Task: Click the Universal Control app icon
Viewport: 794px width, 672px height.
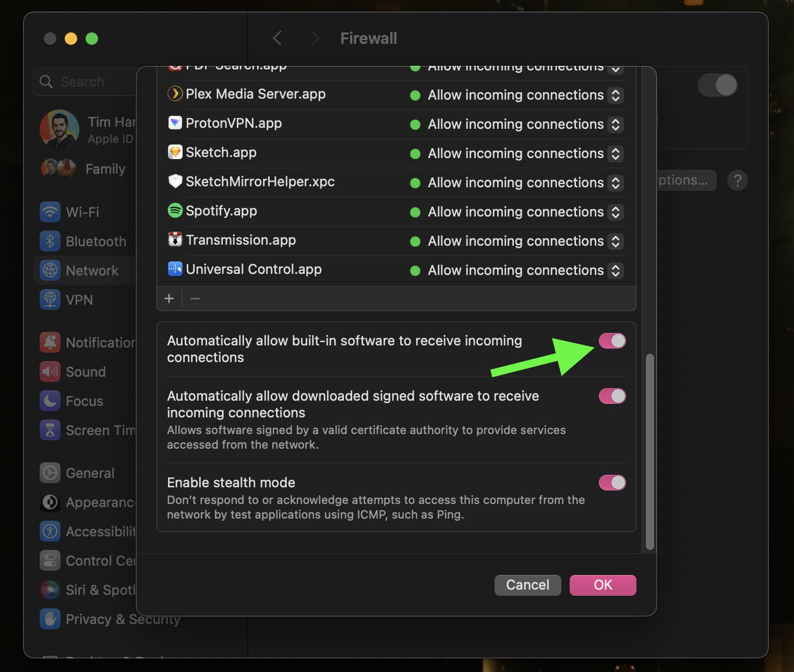Action: pos(175,269)
